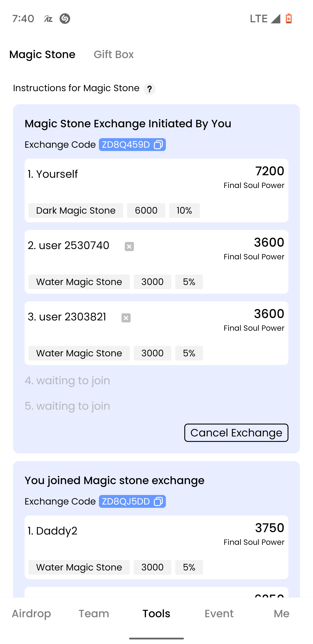The height and width of the screenshot is (644, 313).
Task: Select the Magic Stone tab
Action: click(42, 54)
